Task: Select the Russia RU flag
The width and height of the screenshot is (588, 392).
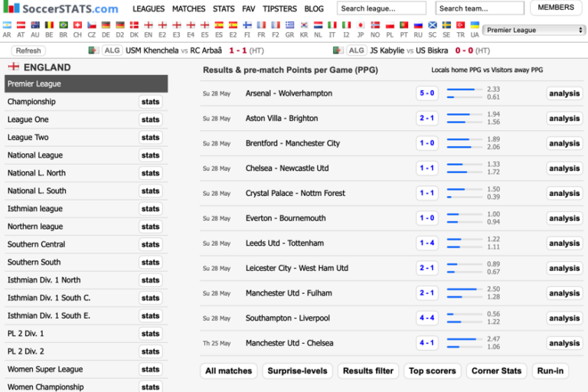Action: [x=418, y=25]
